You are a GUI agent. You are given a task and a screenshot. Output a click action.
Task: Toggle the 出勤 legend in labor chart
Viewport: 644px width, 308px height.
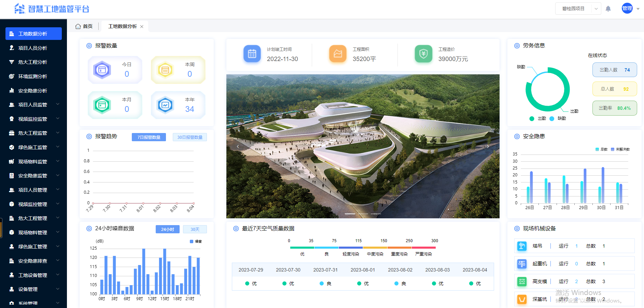click(537, 118)
